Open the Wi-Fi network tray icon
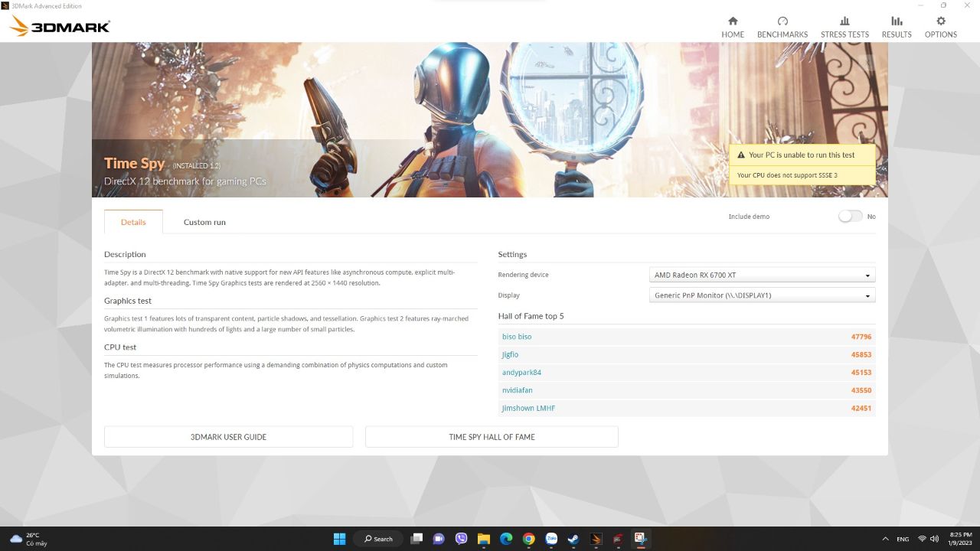The height and width of the screenshot is (551, 980). click(x=922, y=539)
